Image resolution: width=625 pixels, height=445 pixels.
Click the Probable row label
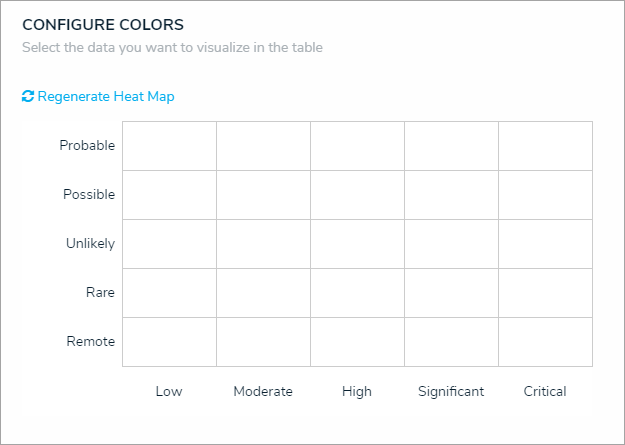[87, 146]
